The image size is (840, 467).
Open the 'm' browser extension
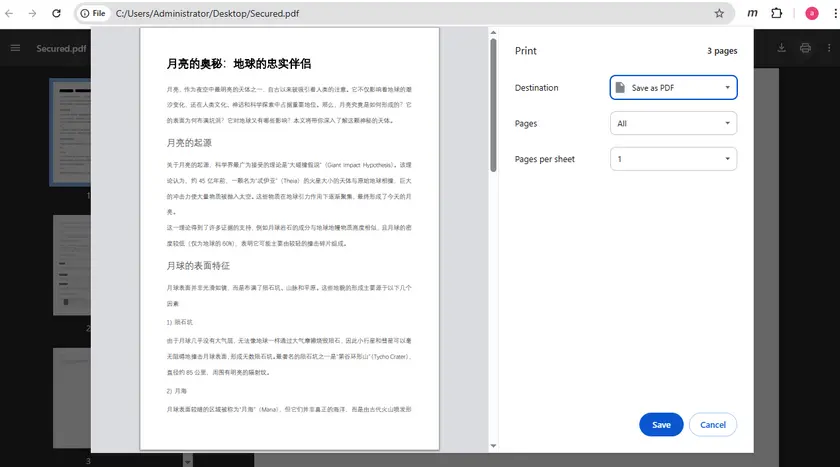pyautogui.click(x=752, y=13)
